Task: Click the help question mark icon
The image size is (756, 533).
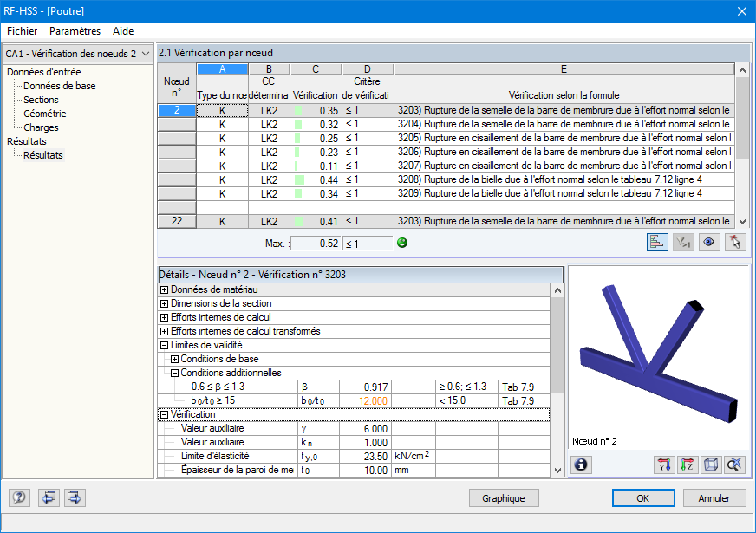Action: 19,497
